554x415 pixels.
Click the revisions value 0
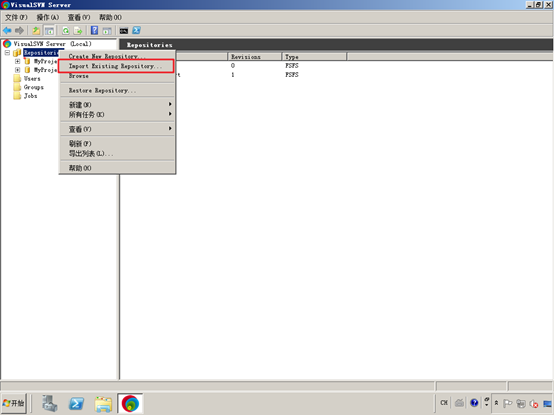[233, 66]
